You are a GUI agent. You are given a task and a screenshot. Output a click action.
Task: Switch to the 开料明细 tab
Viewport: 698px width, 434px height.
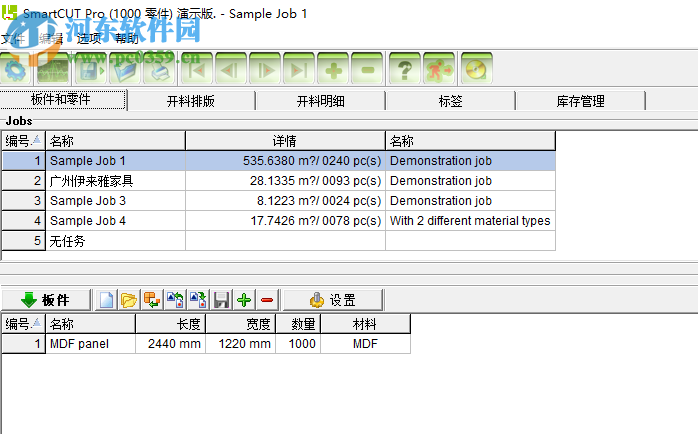321,101
